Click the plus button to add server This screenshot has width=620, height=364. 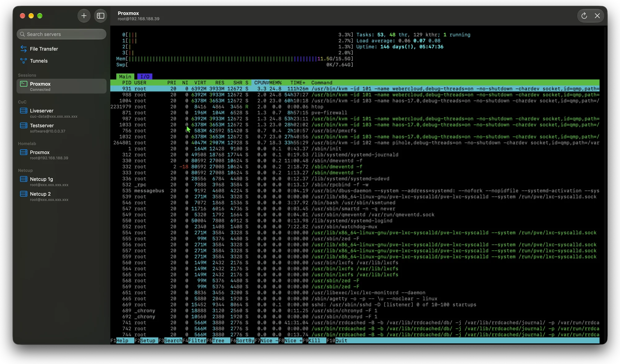84,16
